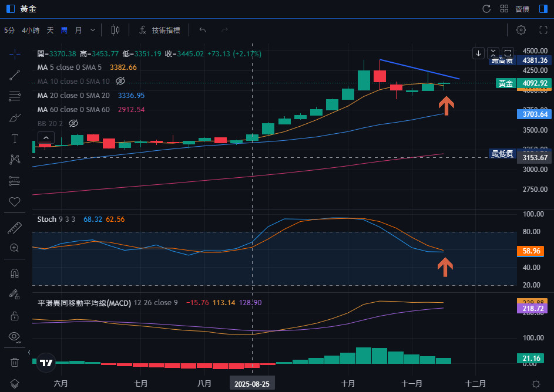The width and height of the screenshot is (554, 392).
Task: Activate the zoom in tool
Action: (x=15, y=248)
